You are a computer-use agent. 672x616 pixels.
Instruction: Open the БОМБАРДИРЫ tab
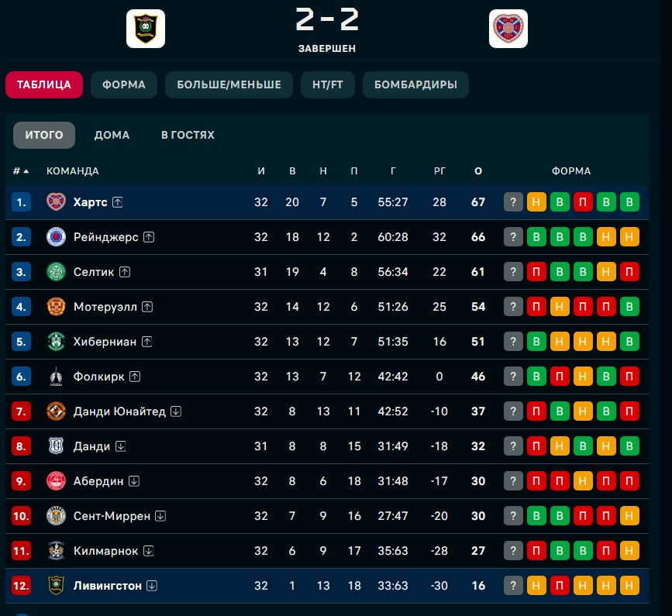coord(415,84)
